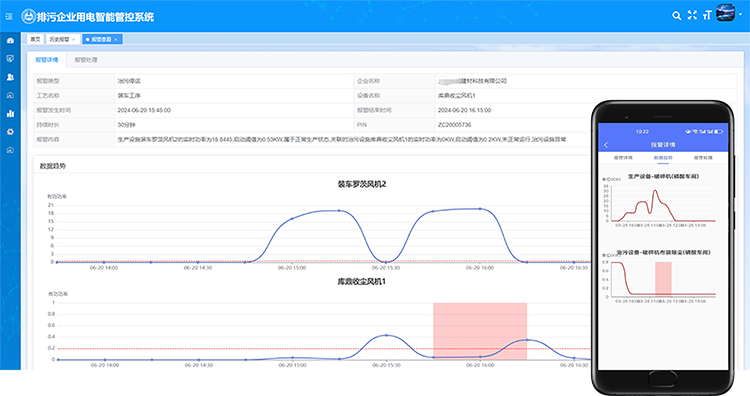Tap the highest peak on phone's upper chart curve
Screen dimensions: 750x396
(x=655, y=190)
